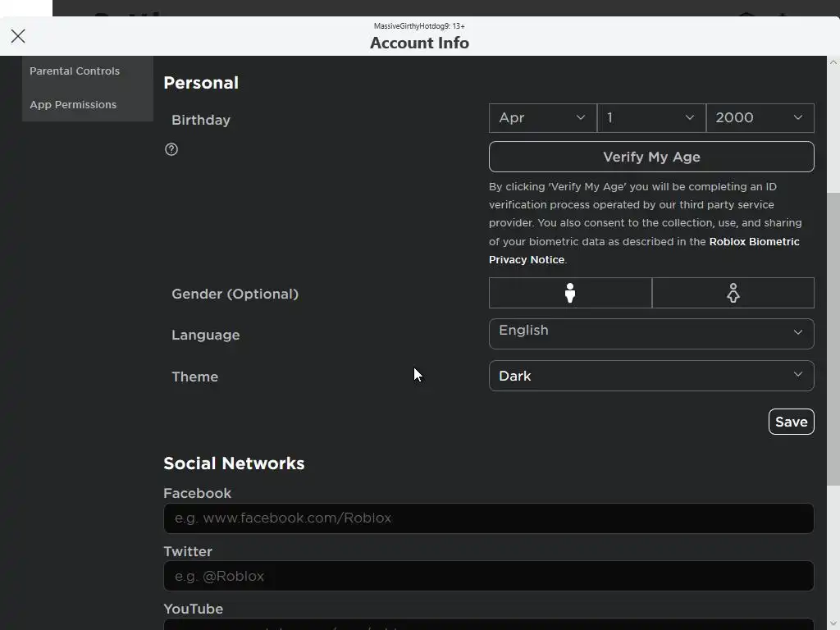Click the birthday help question mark icon
Image resolution: width=840 pixels, height=630 pixels.
171,149
